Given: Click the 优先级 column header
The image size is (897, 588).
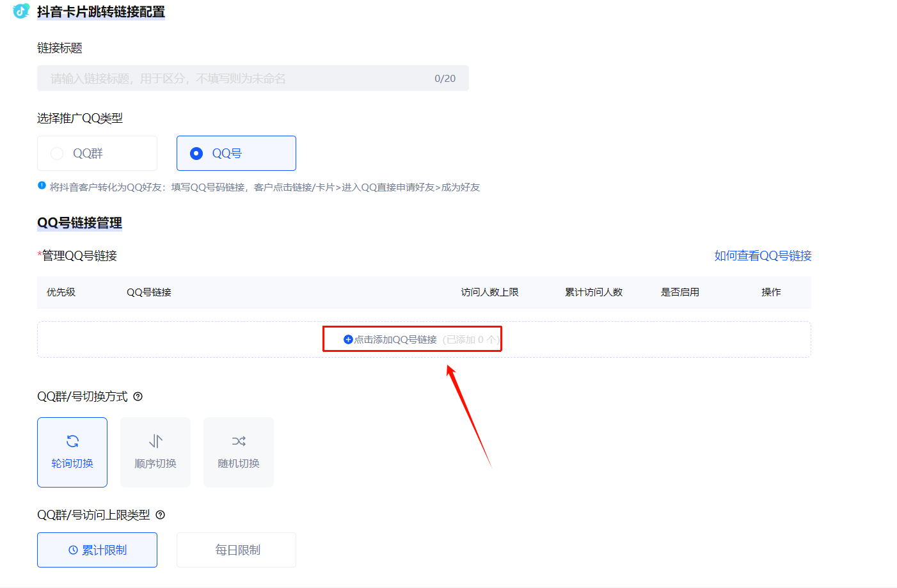Looking at the screenshot, I should tap(61, 292).
